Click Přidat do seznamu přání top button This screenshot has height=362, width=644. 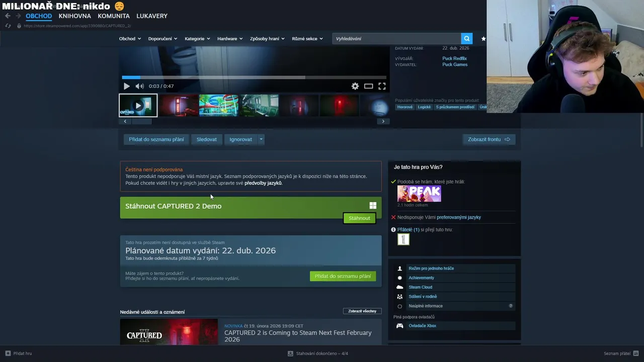[x=156, y=139]
